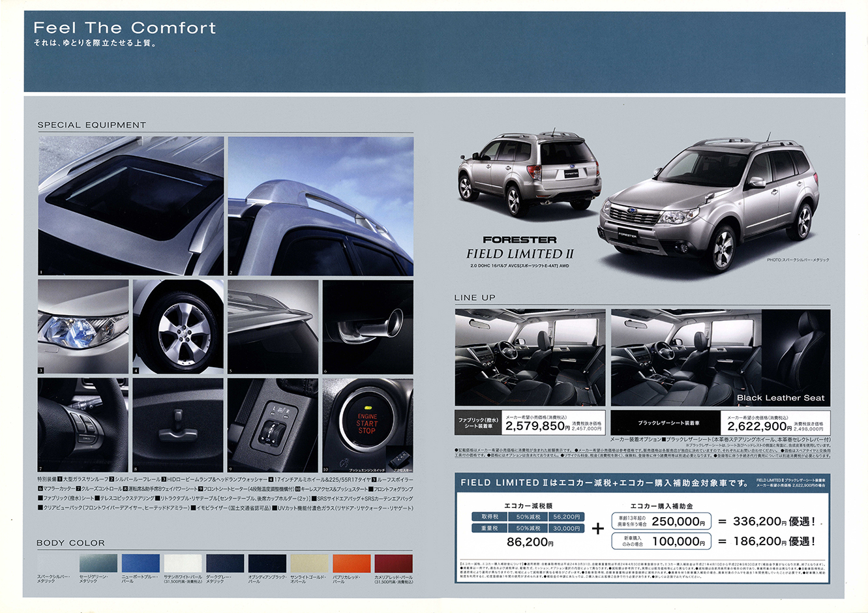Click the 86,200円 total
The height and width of the screenshot is (613, 868).
click(531, 543)
